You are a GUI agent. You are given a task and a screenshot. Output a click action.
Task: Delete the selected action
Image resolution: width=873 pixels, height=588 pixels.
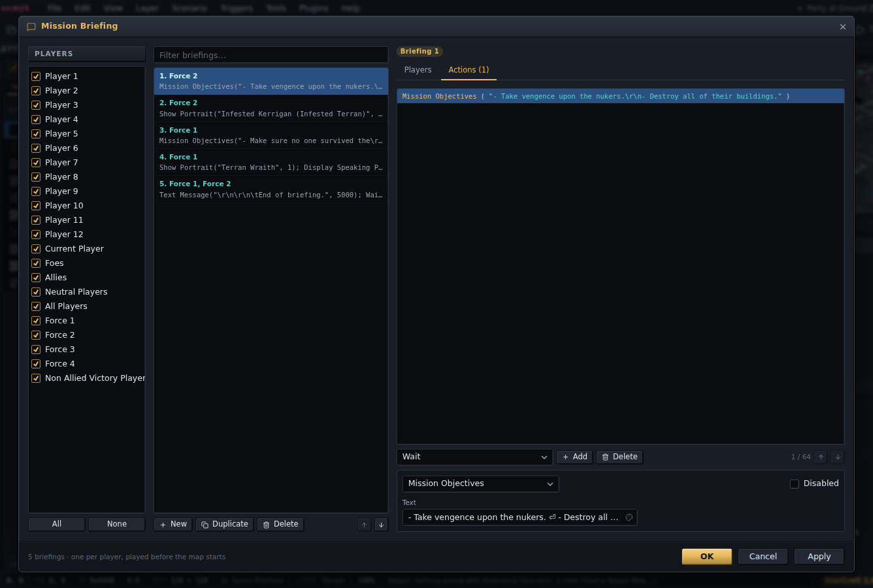point(619,457)
